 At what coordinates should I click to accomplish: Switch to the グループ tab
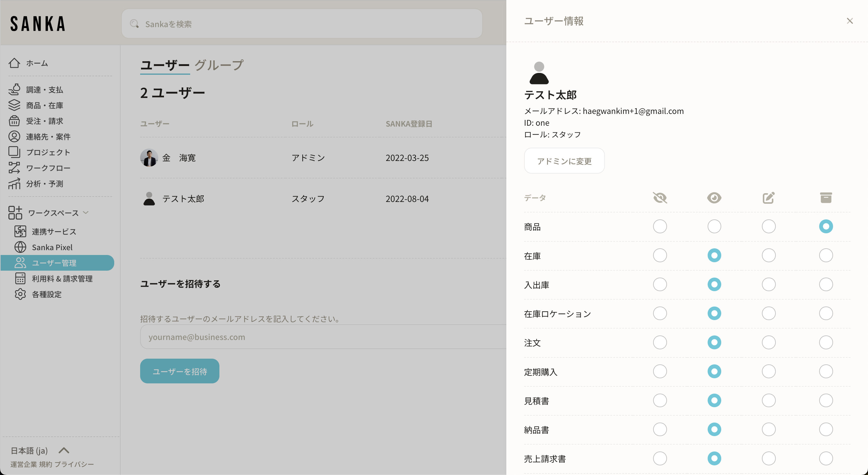219,65
